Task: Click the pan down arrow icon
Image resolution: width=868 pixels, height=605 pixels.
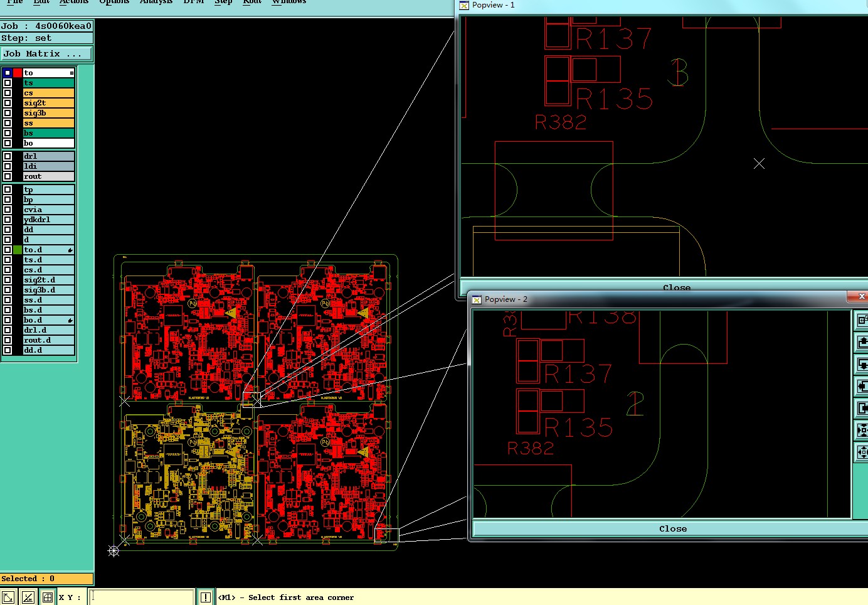Action: [x=862, y=365]
